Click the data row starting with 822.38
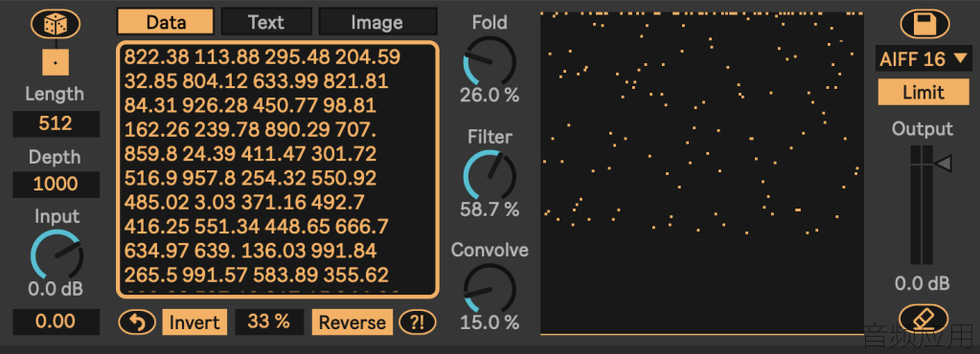The height and width of the screenshot is (354, 980). point(262,57)
